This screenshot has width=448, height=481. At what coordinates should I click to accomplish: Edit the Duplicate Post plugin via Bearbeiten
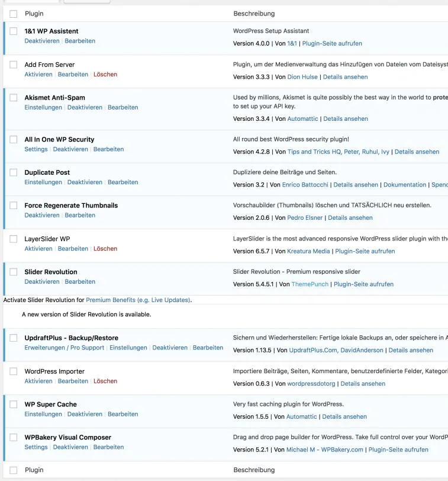123,182
